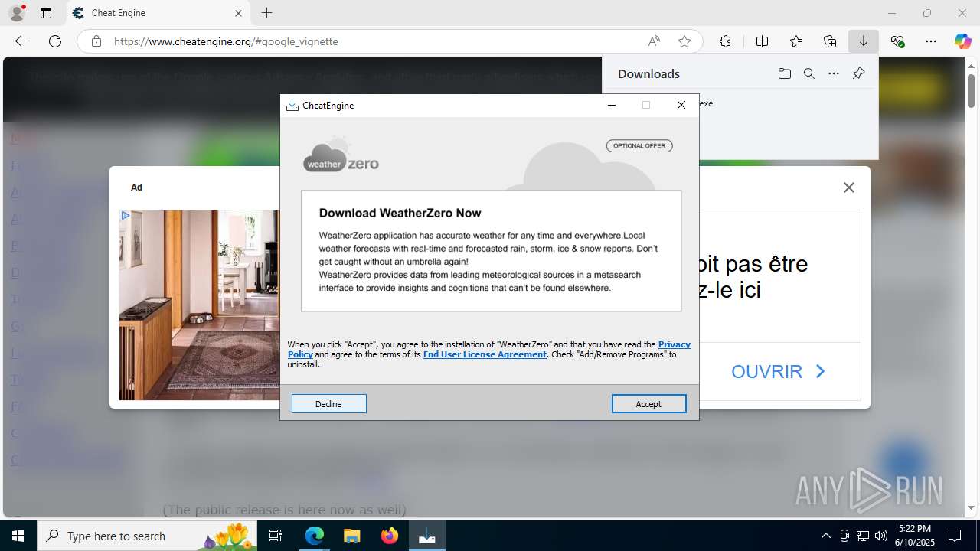Image resolution: width=980 pixels, height=551 pixels.
Task: Add this page to favorites star
Action: click(x=684, y=41)
